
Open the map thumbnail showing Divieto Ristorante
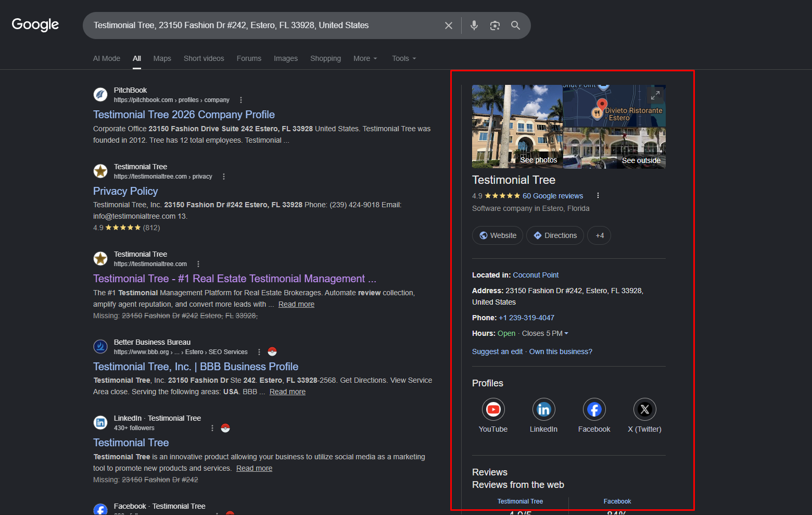[614, 106]
